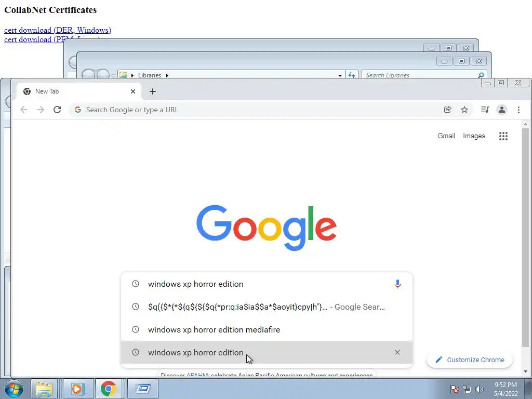Click Libraries breadcrumb in Explorer window

click(149, 75)
